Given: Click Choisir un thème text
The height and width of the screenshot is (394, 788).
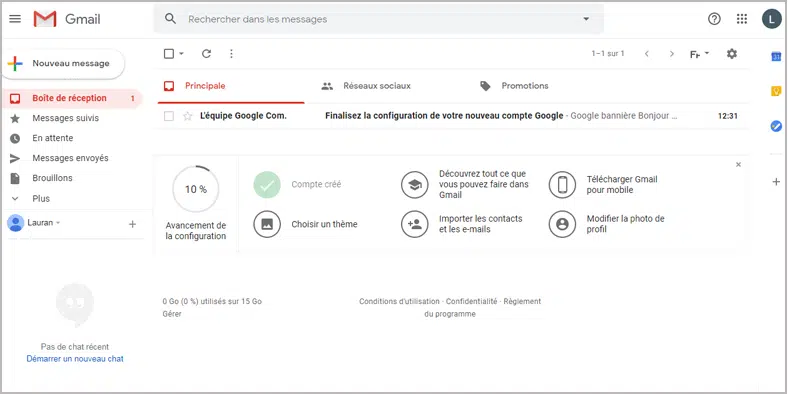Looking at the screenshot, I should pos(324,224).
